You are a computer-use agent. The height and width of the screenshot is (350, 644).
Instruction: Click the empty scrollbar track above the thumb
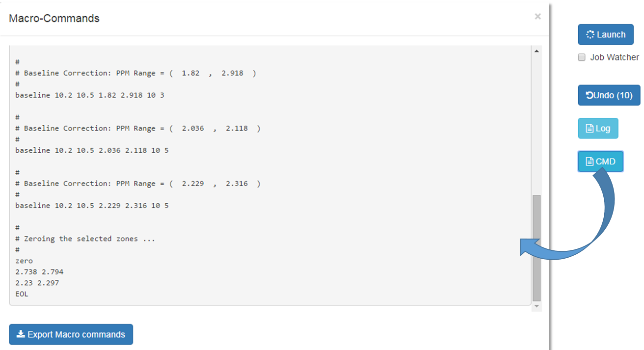tap(537, 125)
